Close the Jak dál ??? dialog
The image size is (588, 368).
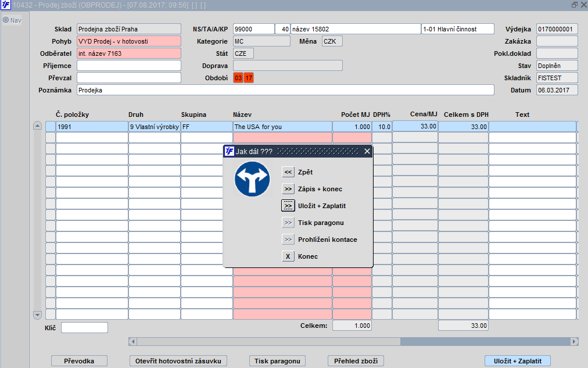click(x=367, y=151)
